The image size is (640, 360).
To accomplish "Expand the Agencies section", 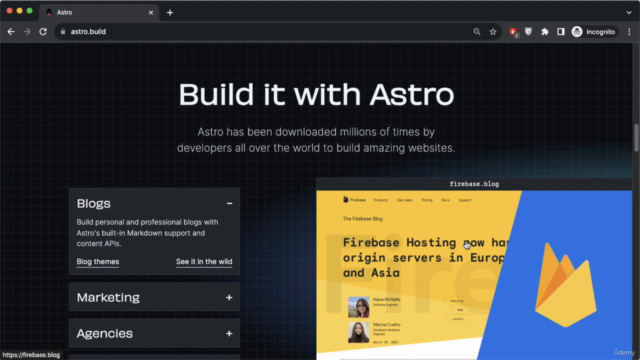I will pos(154,333).
